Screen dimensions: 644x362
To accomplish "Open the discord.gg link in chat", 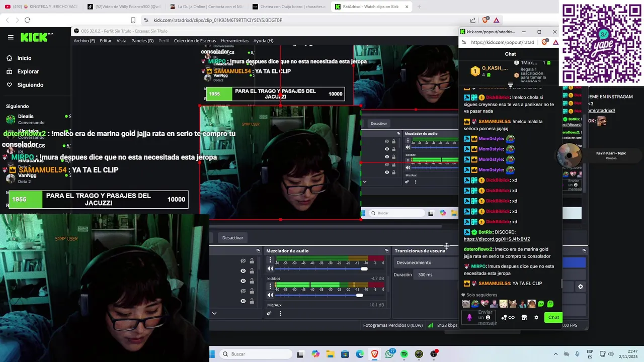I will (x=497, y=239).
